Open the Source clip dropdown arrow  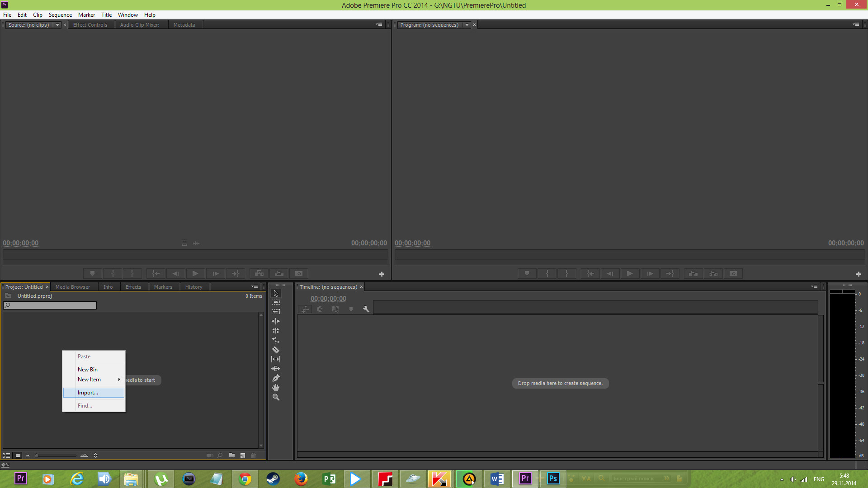click(x=57, y=25)
